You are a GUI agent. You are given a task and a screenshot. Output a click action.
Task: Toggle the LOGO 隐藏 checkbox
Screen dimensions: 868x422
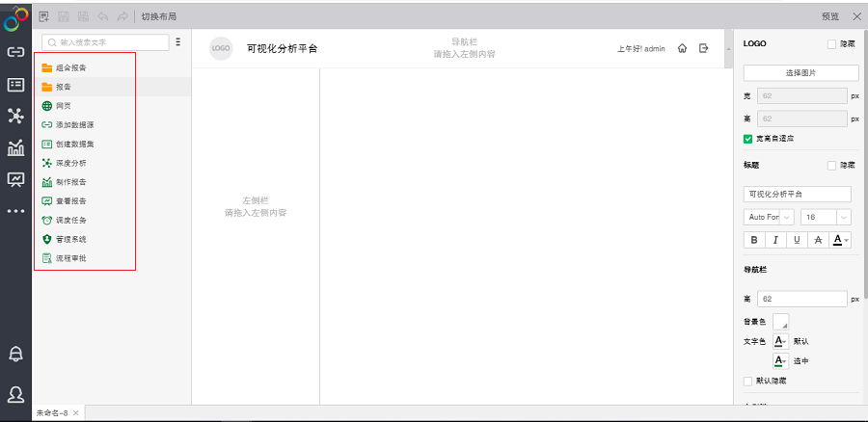(x=832, y=44)
